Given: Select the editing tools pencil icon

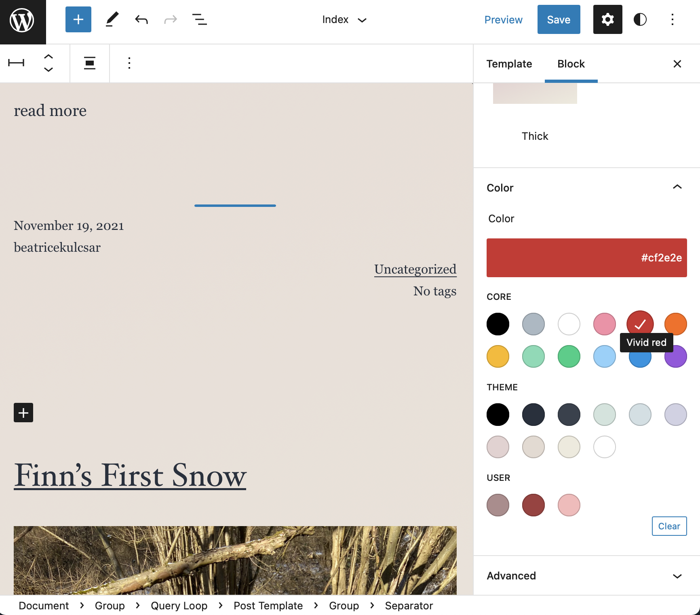Looking at the screenshot, I should point(112,19).
